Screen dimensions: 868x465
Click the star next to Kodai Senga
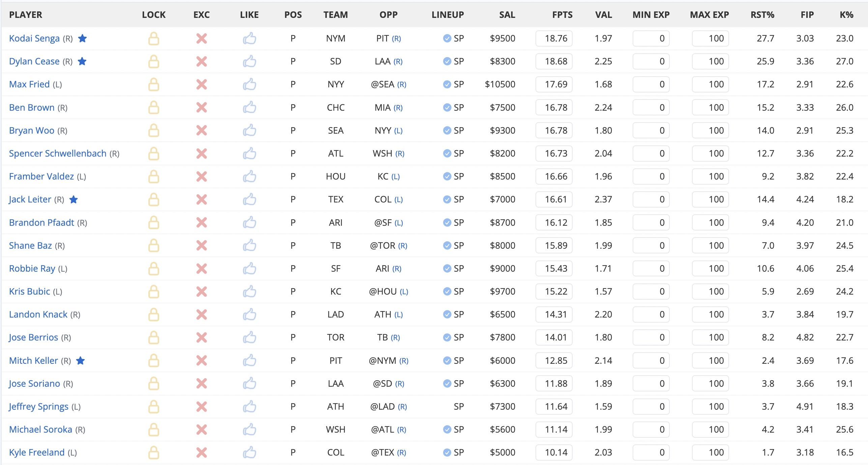tap(82, 38)
